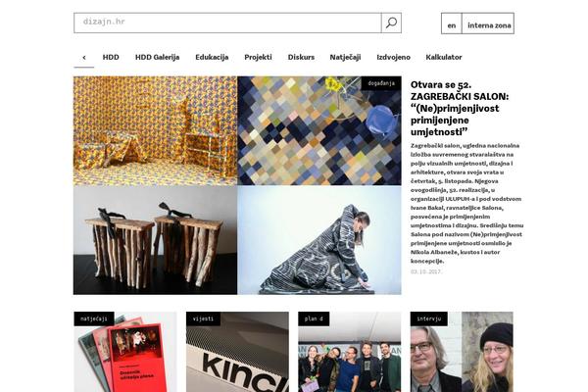Open the HDD menu item
This screenshot has height=392, width=588.
(x=111, y=57)
